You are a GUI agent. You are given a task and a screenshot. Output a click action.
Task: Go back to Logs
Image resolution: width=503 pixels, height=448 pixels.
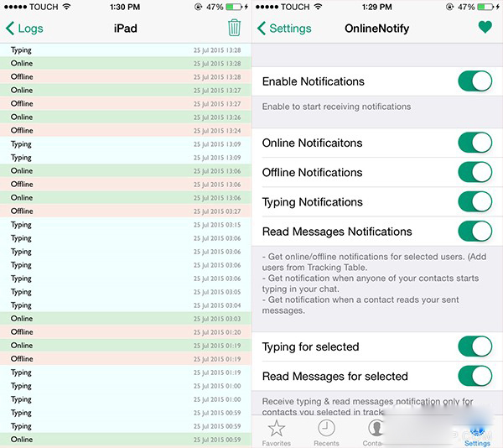click(x=24, y=29)
